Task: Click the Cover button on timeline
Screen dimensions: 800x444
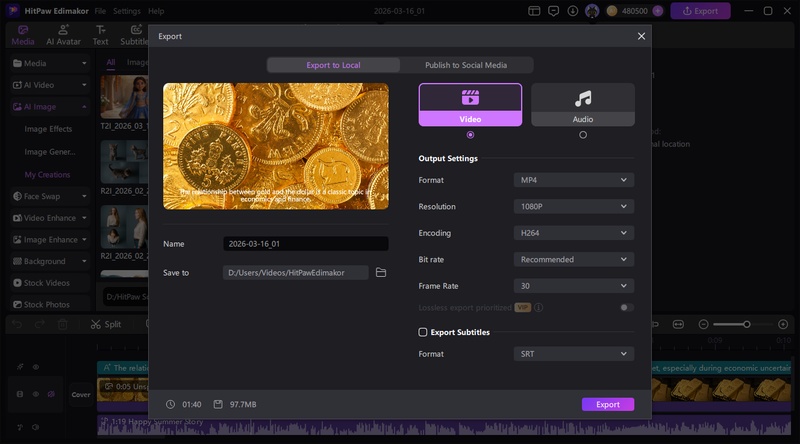Action: (81, 394)
